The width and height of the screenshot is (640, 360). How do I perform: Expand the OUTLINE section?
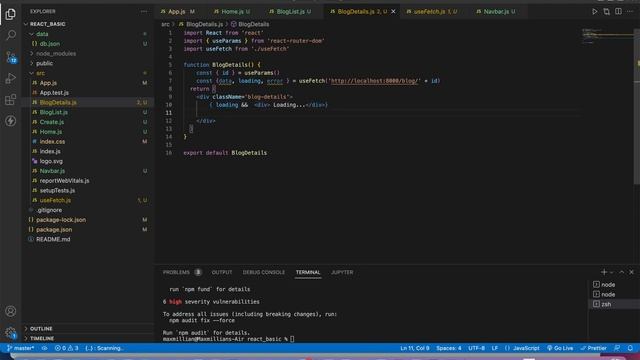point(88,329)
